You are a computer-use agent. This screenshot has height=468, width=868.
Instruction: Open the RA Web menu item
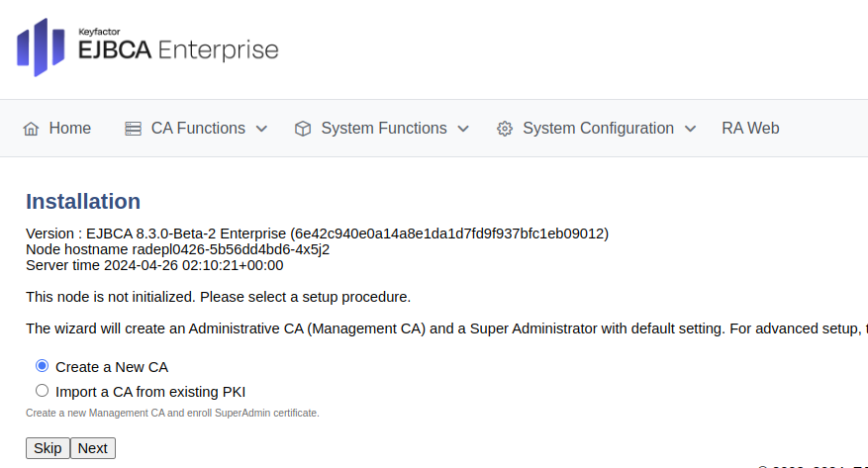750,129
